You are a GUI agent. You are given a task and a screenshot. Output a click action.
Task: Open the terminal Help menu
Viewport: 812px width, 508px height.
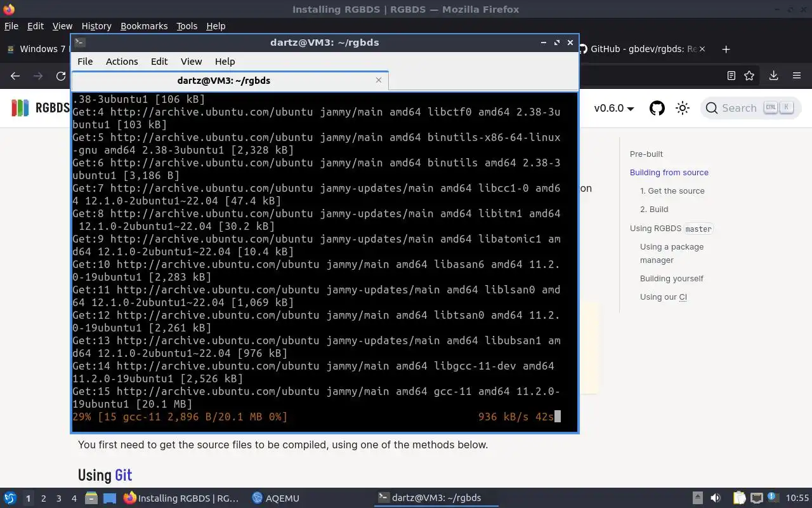click(225, 62)
